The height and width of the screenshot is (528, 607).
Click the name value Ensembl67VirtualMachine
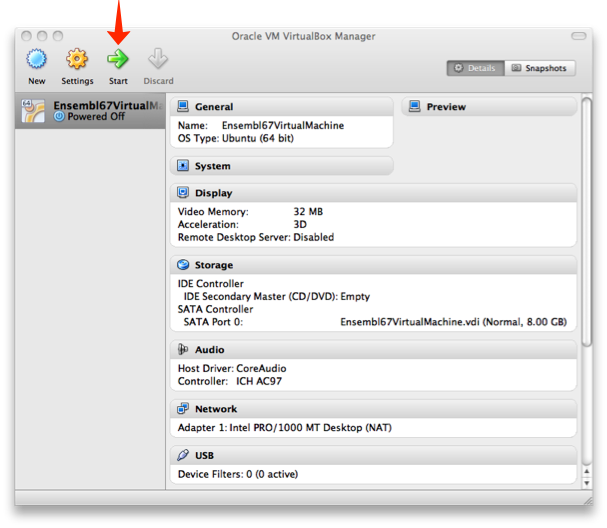pos(283,125)
